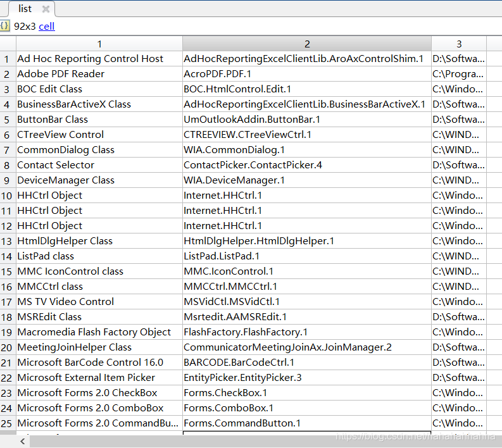Select cell 'Microsoft Forms 2.0 CheckBox'
This screenshot has width=502, height=448.
(99, 393)
